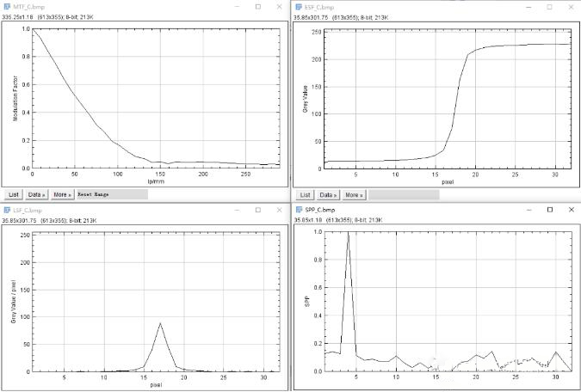The width and height of the screenshot is (581, 392).
Task: Maximize the SPP_C.bmp plot window
Action: point(550,210)
